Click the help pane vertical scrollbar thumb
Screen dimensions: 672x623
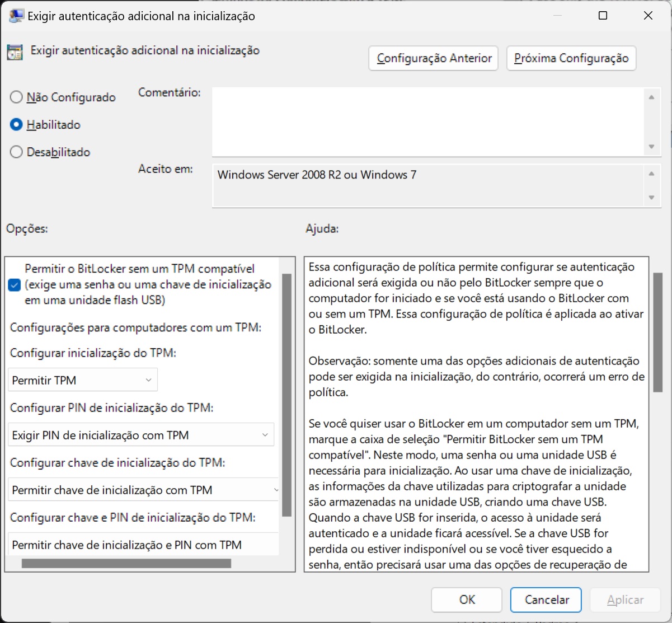658,332
